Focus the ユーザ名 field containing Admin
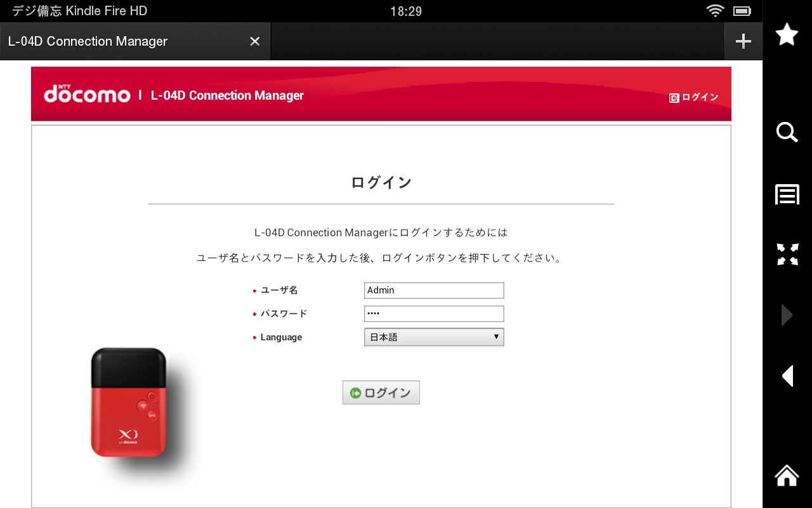The width and height of the screenshot is (812, 508). (434, 290)
